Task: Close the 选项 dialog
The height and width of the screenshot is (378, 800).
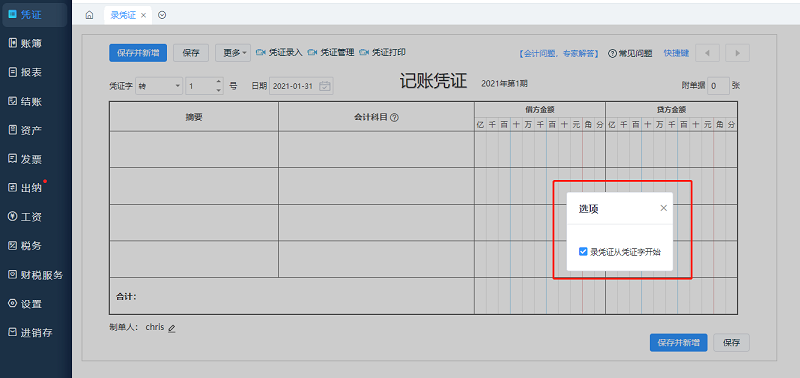Action: click(663, 208)
